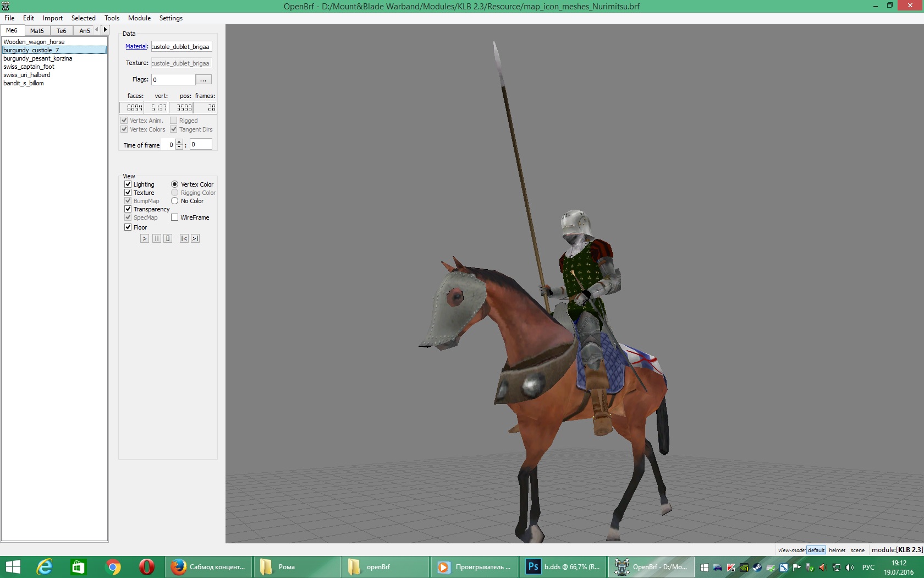The image size is (924, 578).
Task: Open the Edit menu
Action: [29, 18]
